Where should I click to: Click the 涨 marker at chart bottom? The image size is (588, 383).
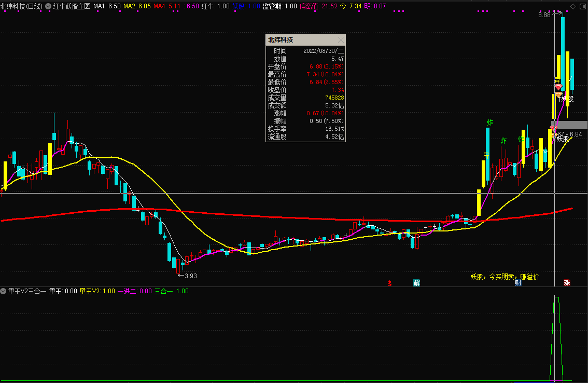[x=567, y=283]
